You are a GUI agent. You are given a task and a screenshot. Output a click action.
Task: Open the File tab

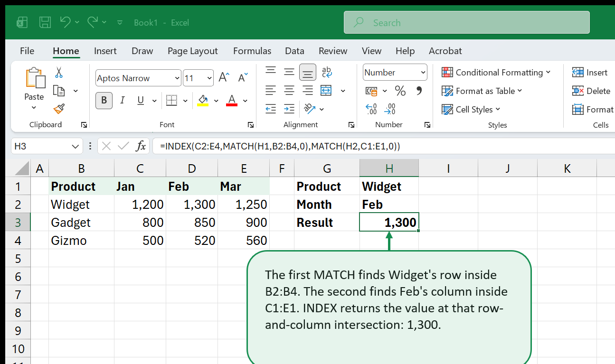click(27, 51)
